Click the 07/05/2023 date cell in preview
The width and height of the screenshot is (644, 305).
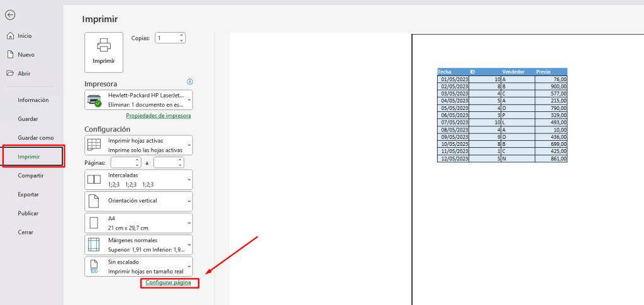pyautogui.click(x=453, y=123)
